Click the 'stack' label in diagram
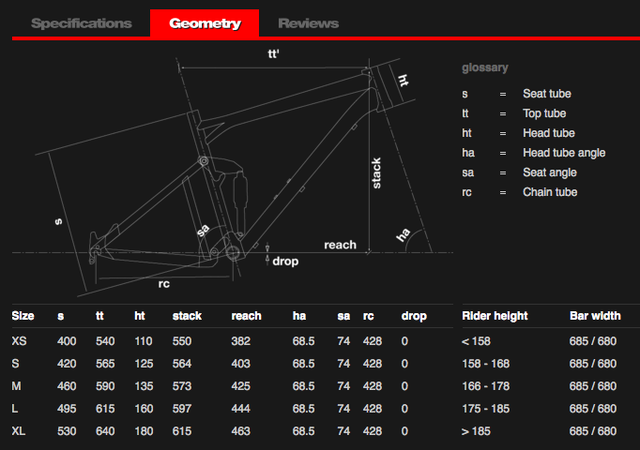 [x=377, y=172]
